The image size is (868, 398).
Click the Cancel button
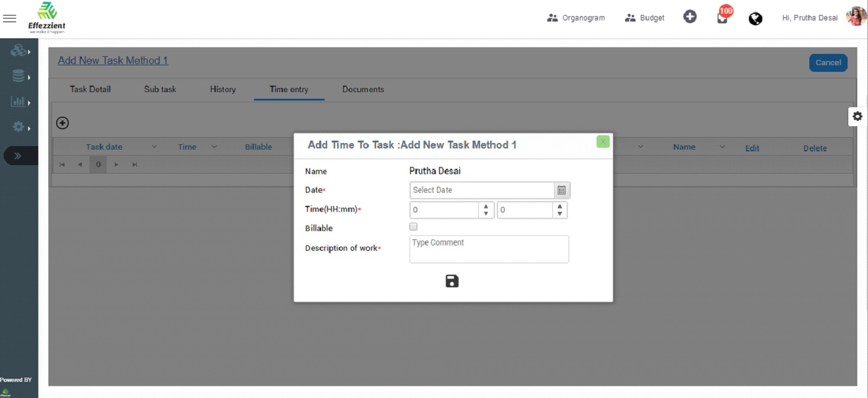coord(828,62)
